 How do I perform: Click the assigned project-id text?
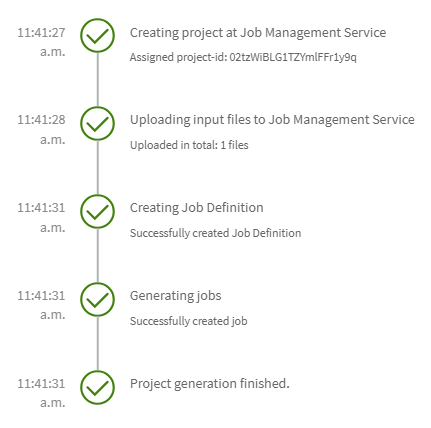click(x=243, y=57)
